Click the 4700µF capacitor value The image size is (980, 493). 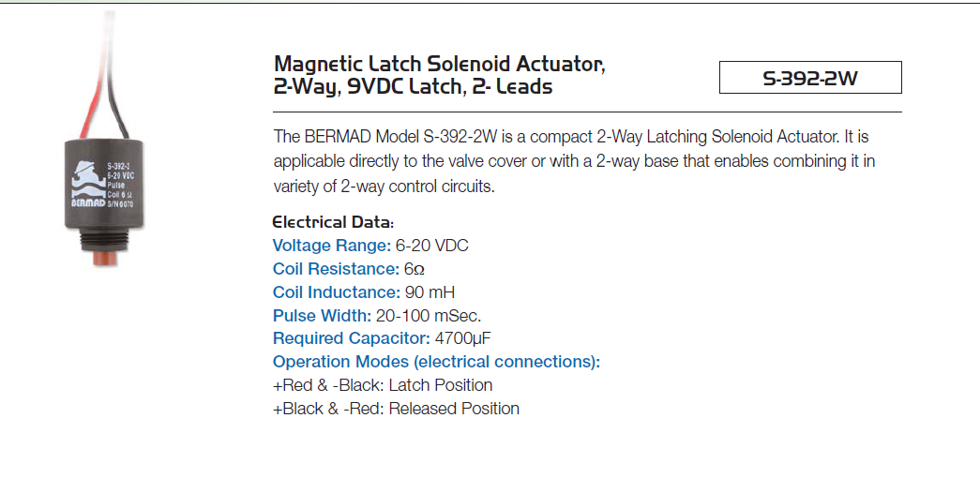point(463,338)
